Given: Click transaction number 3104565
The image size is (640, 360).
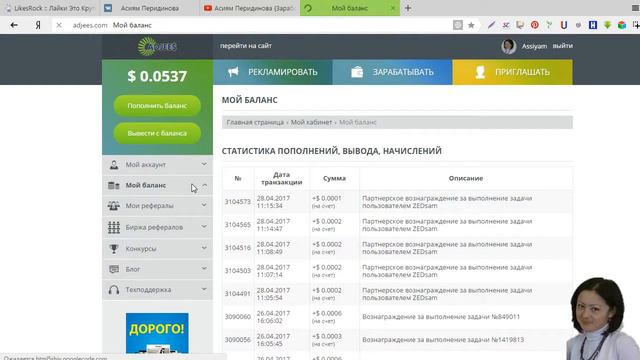Looking at the screenshot, I should coord(238,224).
